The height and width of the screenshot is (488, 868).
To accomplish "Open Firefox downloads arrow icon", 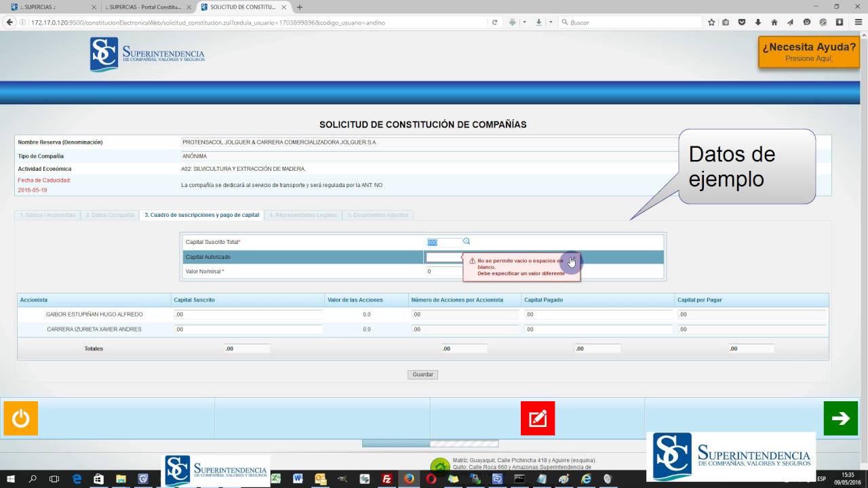I will [757, 22].
